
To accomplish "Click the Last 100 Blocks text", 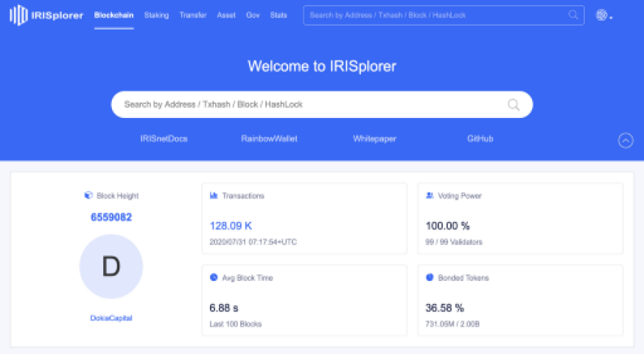I will [236, 324].
